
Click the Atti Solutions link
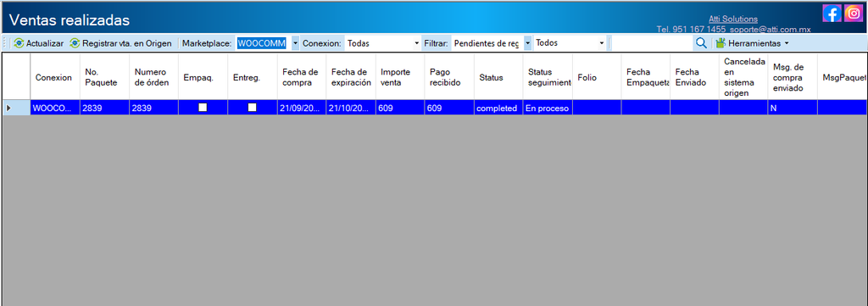(733, 19)
